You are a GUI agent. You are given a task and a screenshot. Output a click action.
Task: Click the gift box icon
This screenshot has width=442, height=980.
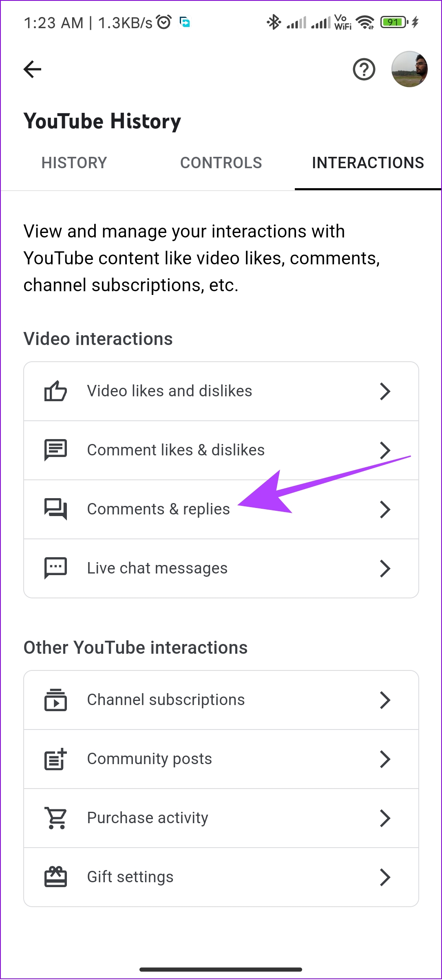coord(55,877)
